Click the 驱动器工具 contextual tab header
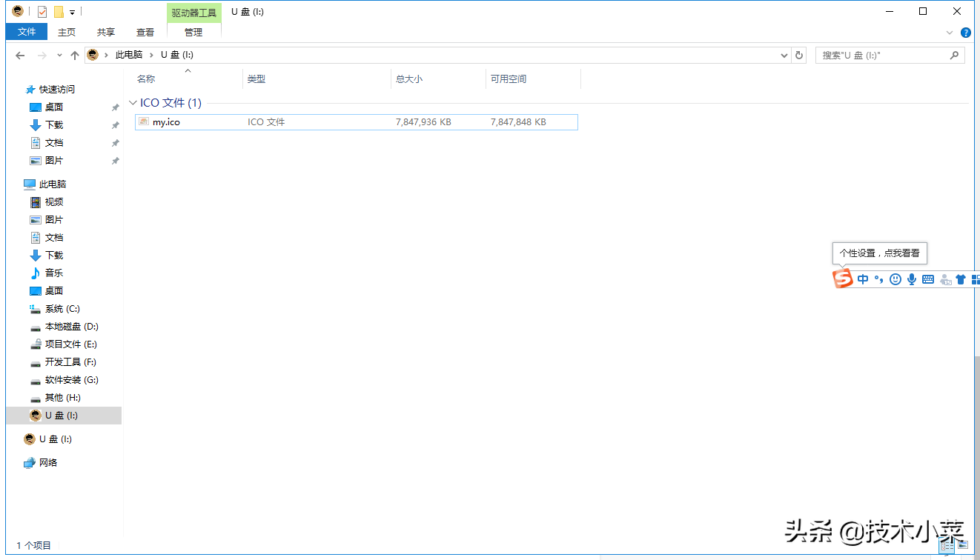The height and width of the screenshot is (560, 980). (194, 13)
